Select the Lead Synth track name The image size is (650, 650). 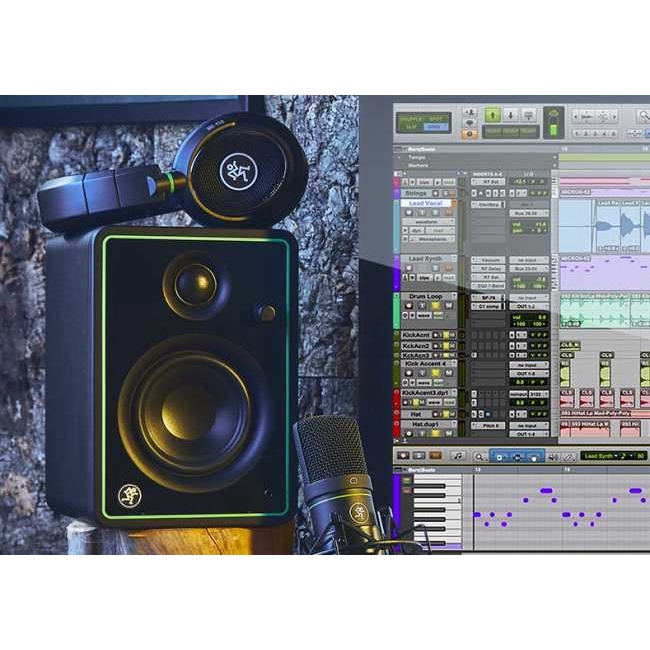[425, 259]
